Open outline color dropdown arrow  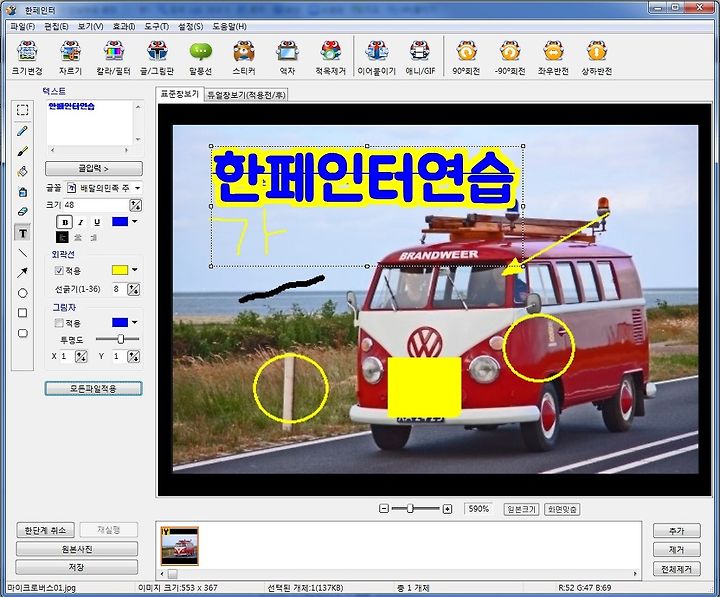[x=135, y=270]
